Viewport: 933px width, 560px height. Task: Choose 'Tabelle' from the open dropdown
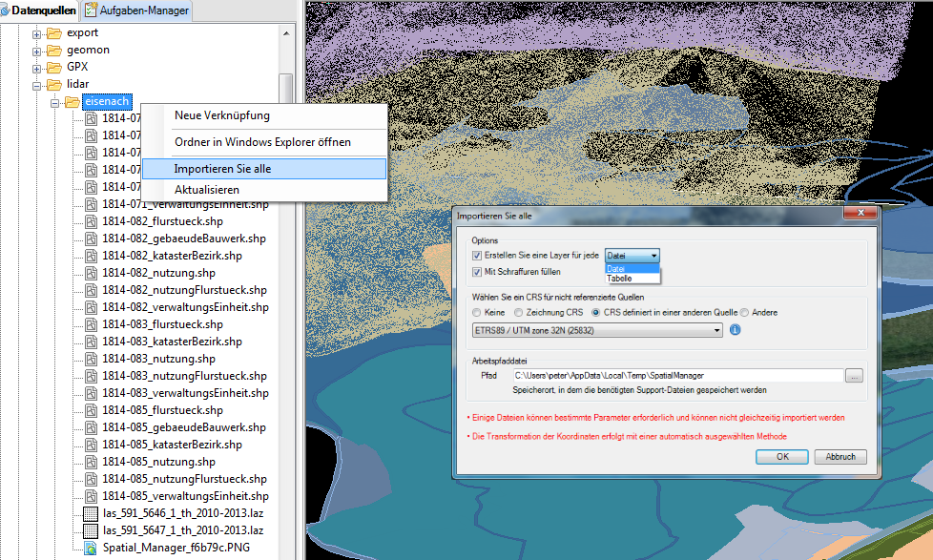(618, 279)
